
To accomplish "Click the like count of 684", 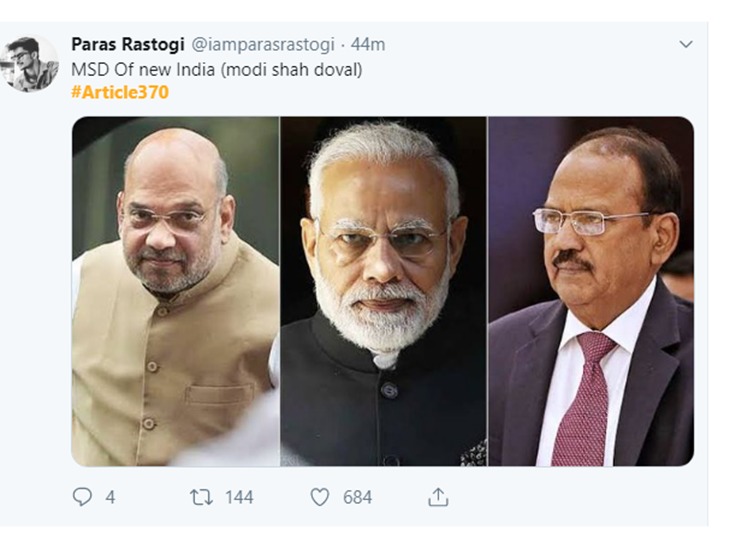I will pyautogui.click(x=358, y=497).
